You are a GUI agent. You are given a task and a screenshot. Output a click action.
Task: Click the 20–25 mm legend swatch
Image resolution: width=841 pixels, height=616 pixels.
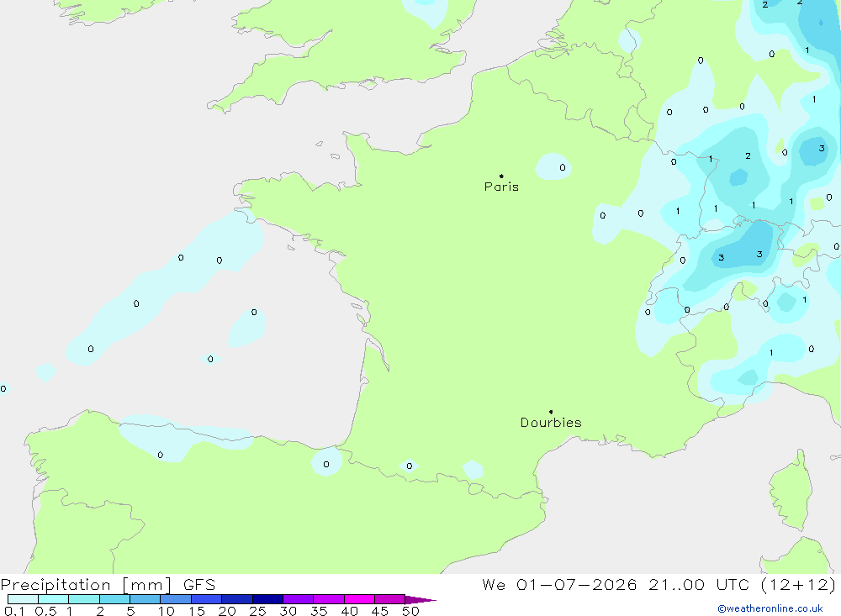(237, 599)
